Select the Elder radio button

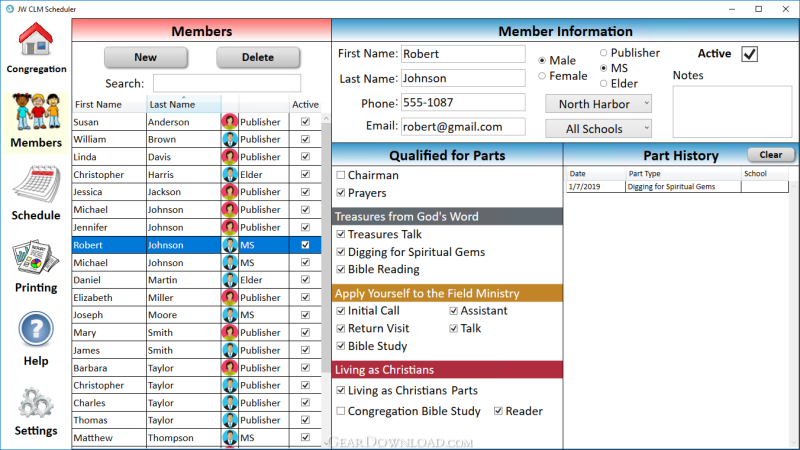click(x=604, y=83)
